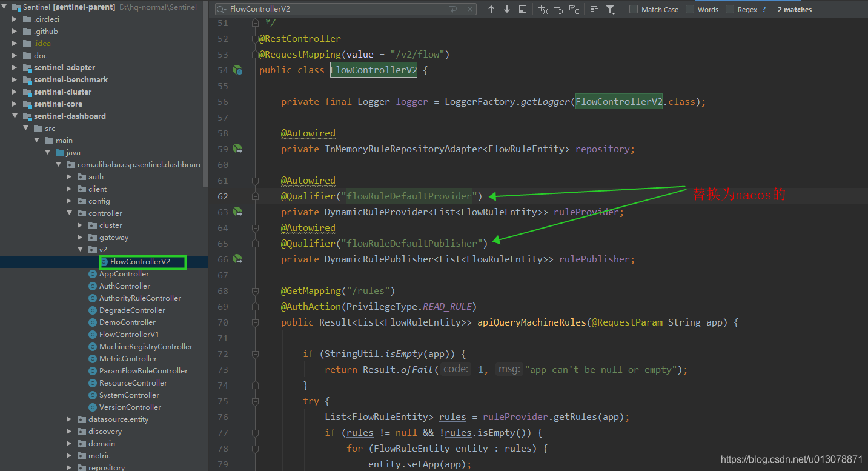868x471 pixels.
Task: Collapse the controller package
Action: tap(70, 213)
